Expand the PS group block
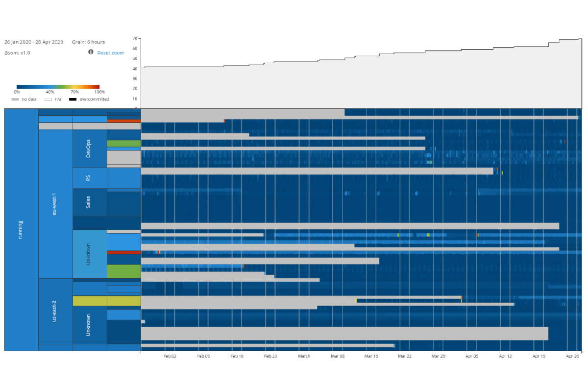This screenshot has height=385, width=588. pos(89,178)
